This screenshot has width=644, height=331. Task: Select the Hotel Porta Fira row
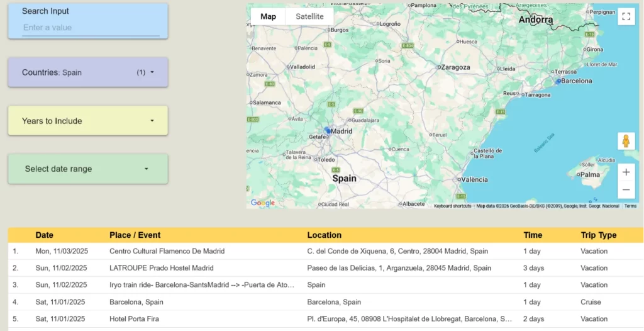(x=325, y=319)
